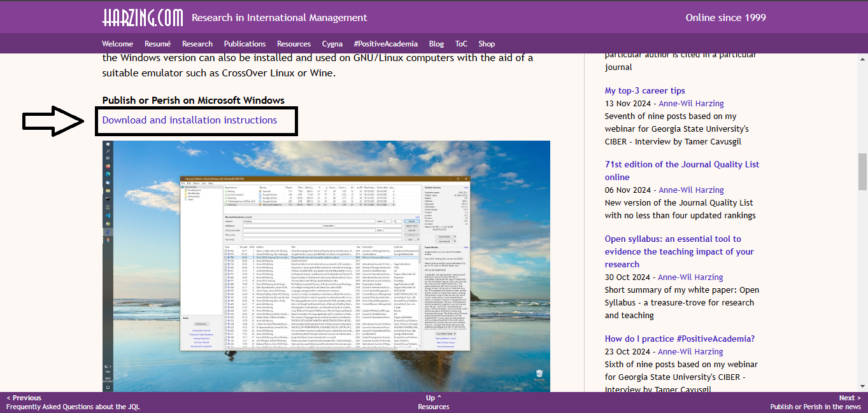Open the Publications menu item
The width and height of the screenshot is (868, 413).
tap(245, 44)
